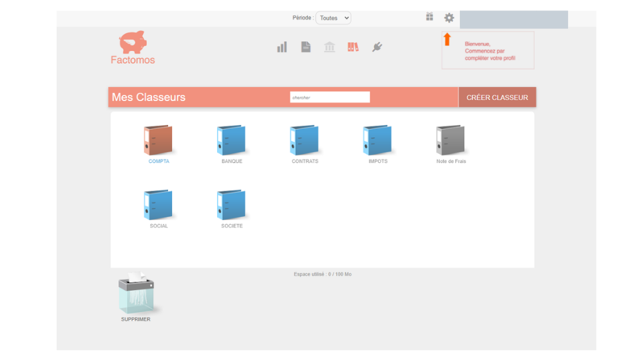Screen dimensions: 644x361
Task: Click the SOCIAL label
Action: click(x=158, y=226)
